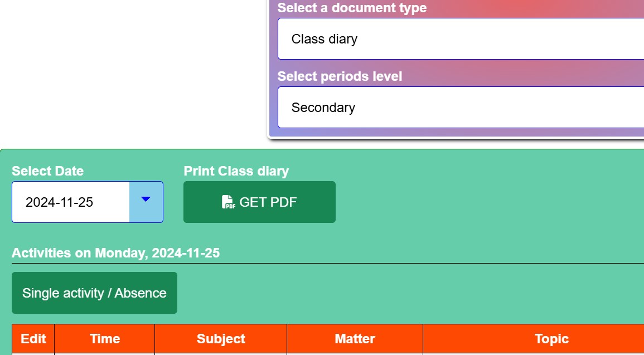Click the 'Select Date' label
This screenshot has height=355, width=644.
pos(47,171)
